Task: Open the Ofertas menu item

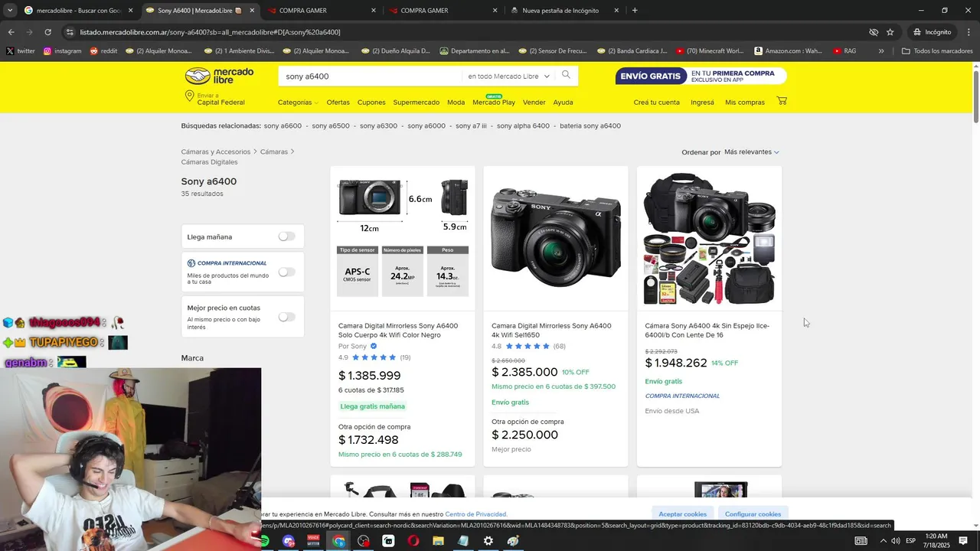Action: (338, 103)
